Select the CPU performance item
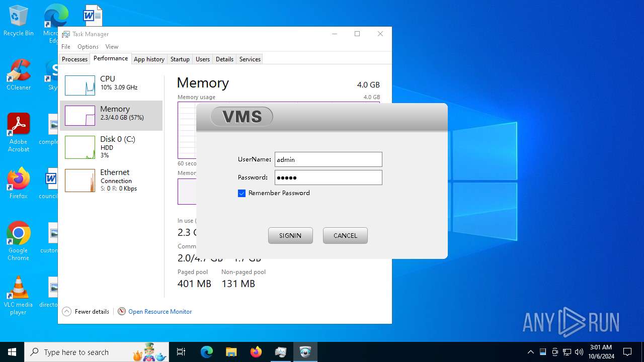Screen dimensions: 644x362 [x=111, y=85]
